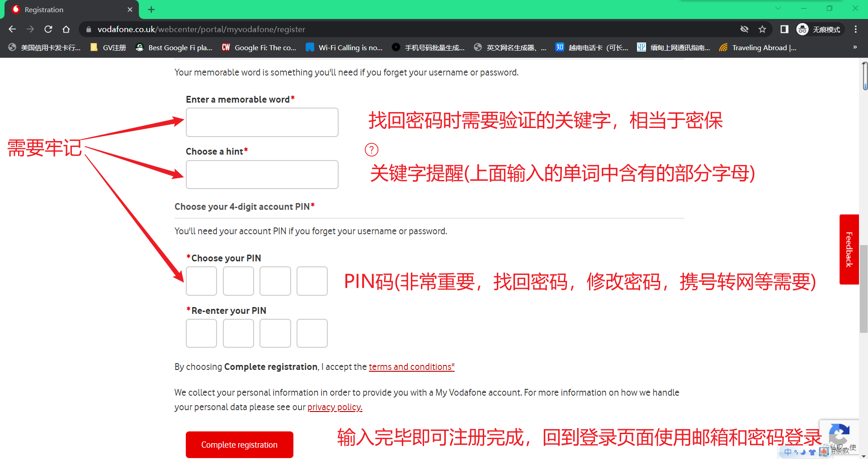Screen dimensions: 868x459
Task: Click the browser back arrow
Action: point(12,29)
